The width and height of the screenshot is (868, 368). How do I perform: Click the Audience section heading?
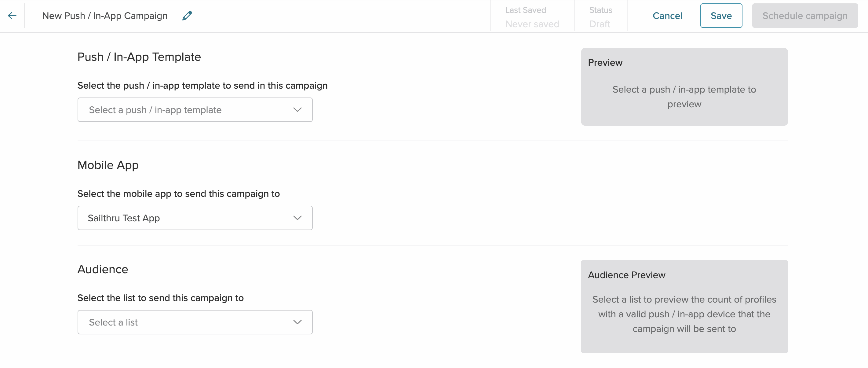[103, 270]
